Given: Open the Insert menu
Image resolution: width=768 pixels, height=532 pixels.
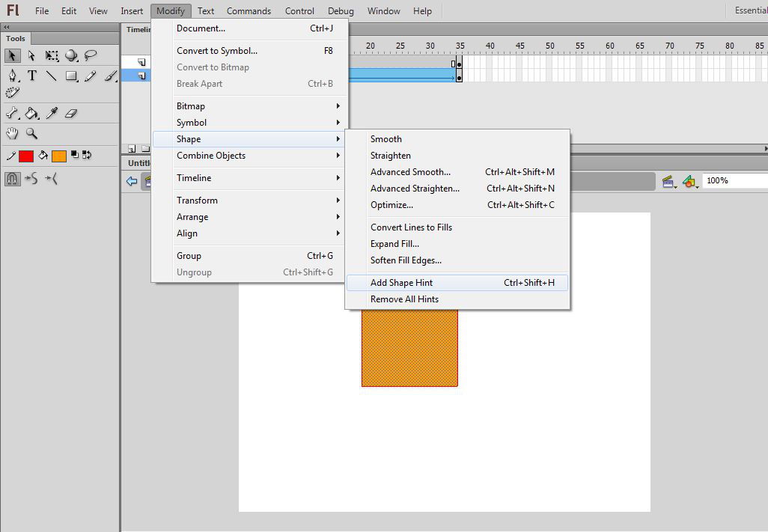Looking at the screenshot, I should coord(132,10).
